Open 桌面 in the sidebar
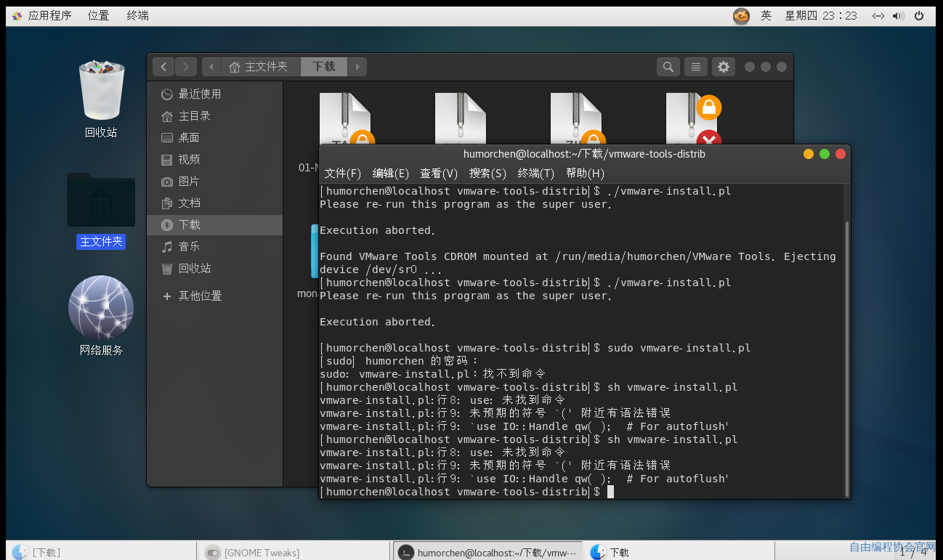The image size is (943, 560). point(214,137)
